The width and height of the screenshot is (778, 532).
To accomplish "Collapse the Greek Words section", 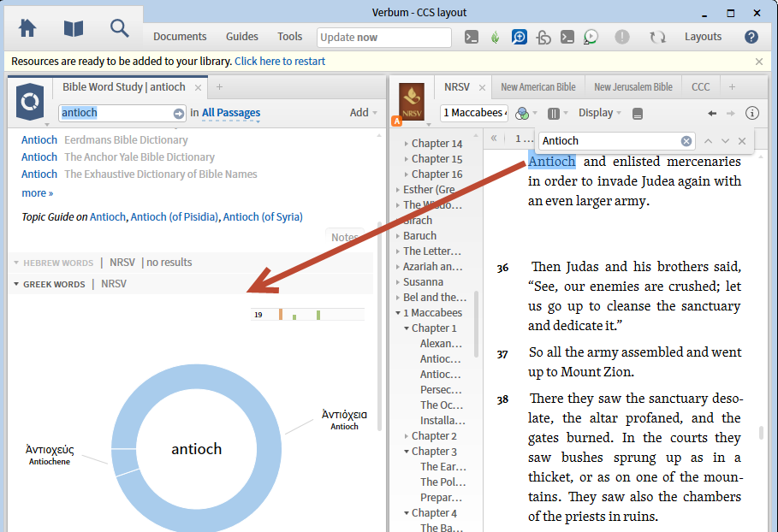I will (16, 284).
